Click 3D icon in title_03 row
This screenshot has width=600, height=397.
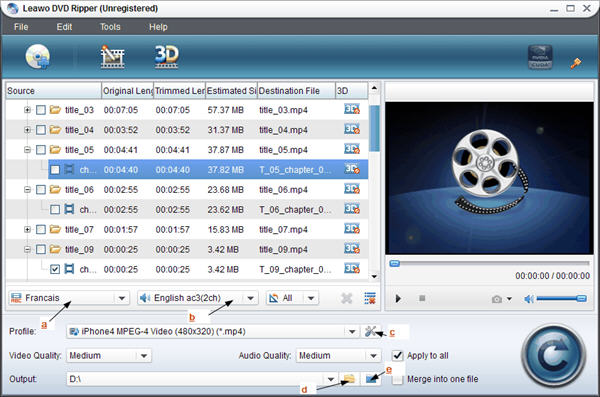(352, 109)
